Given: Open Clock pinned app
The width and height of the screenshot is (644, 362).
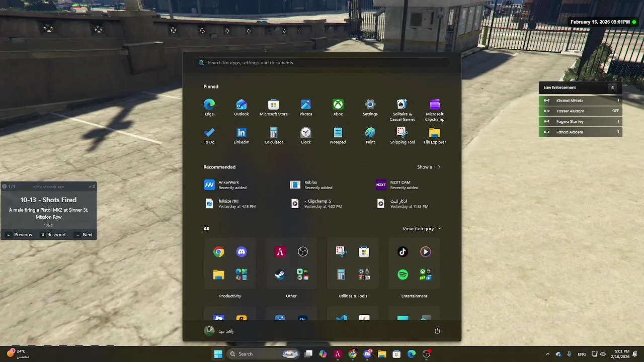Looking at the screenshot, I should 306,135.
